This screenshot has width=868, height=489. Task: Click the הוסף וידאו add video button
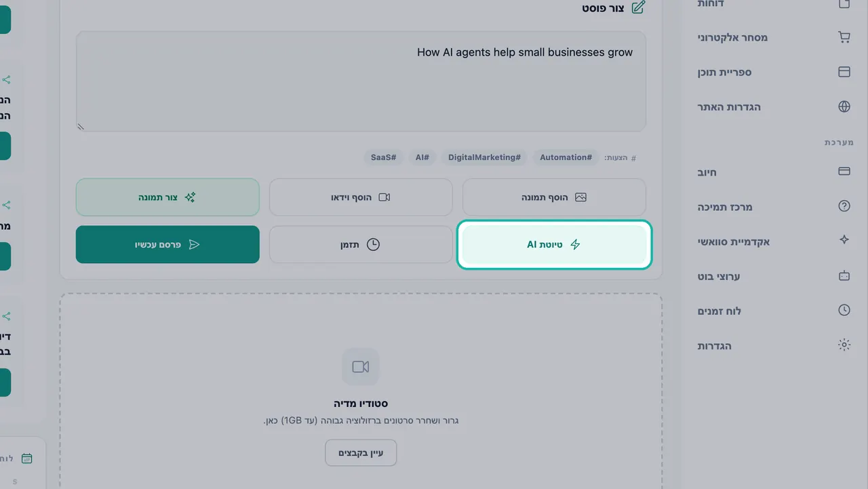[x=361, y=197]
